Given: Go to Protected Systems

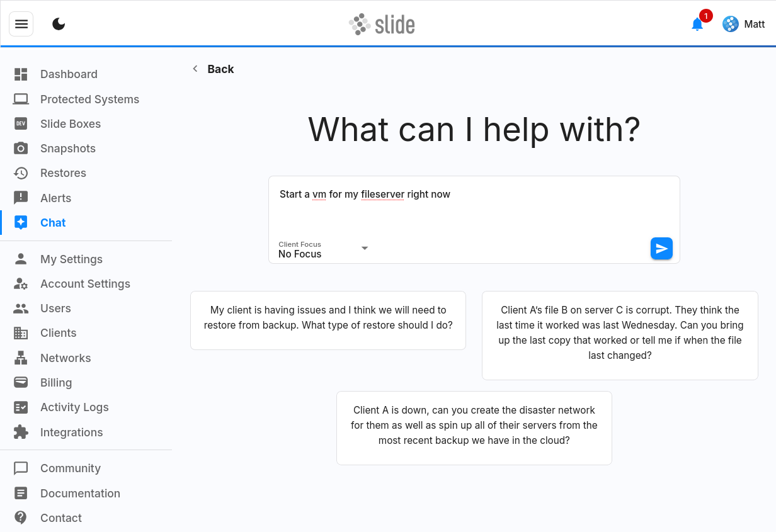Looking at the screenshot, I should pyautogui.click(x=89, y=99).
